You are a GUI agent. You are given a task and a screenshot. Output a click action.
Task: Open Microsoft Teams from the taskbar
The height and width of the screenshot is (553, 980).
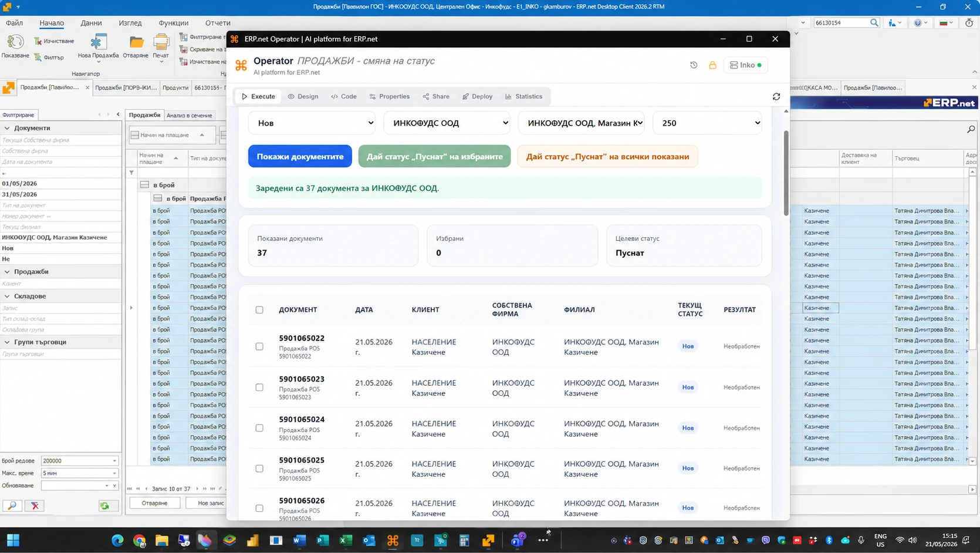518,540
